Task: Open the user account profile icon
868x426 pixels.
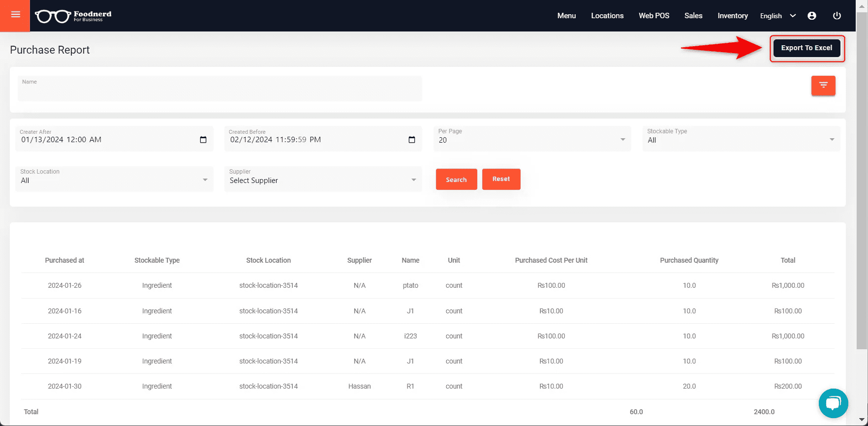Action: [x=812, y=16]
